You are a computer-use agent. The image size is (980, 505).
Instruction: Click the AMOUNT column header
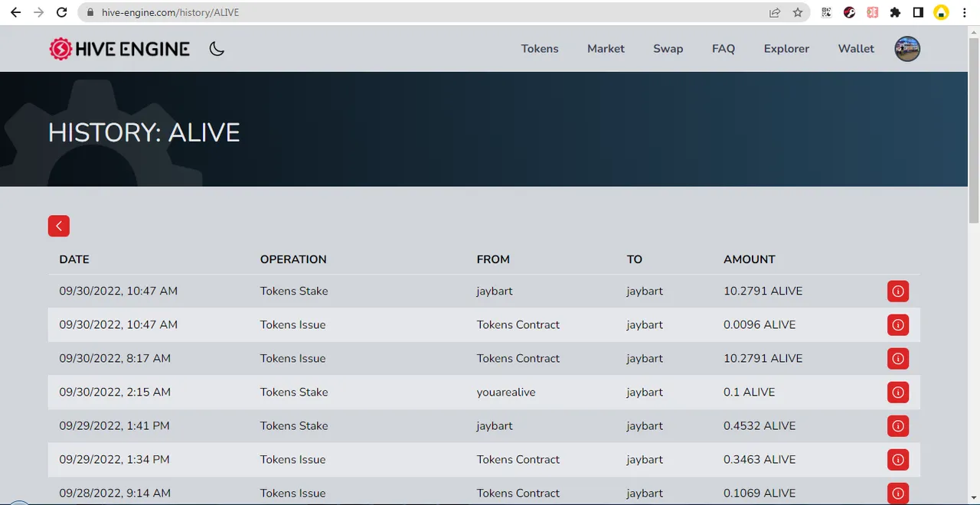tap(750, 259)
